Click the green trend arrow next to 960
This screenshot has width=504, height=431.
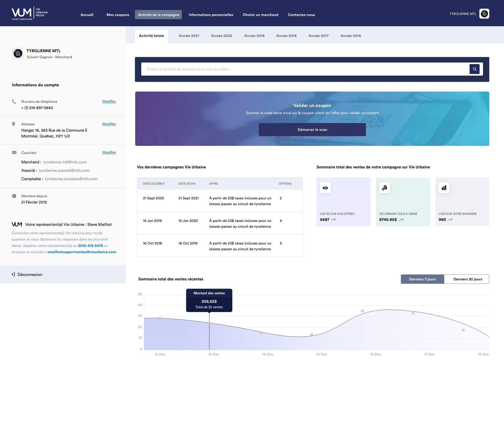pos(450,220)
